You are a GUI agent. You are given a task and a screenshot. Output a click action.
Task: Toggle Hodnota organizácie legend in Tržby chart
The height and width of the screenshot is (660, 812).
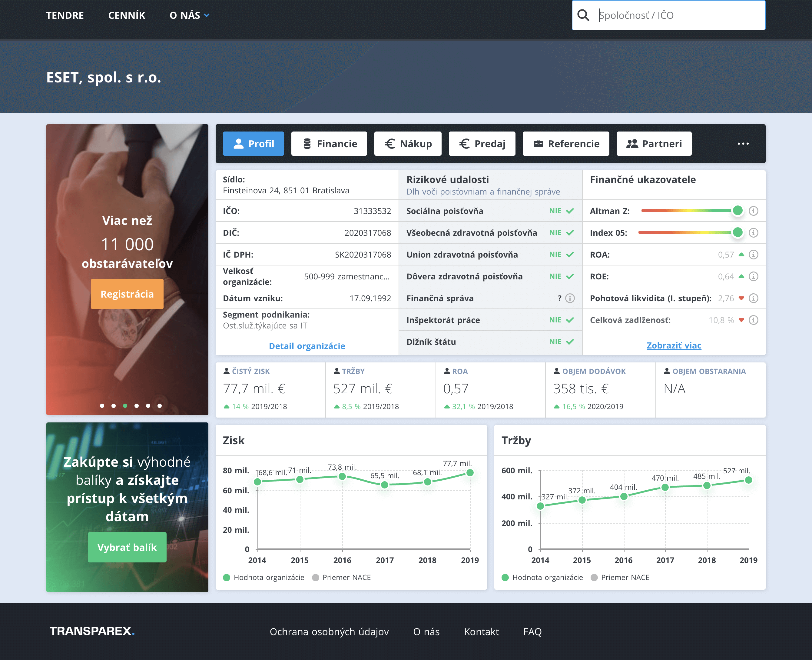(542, 578)
